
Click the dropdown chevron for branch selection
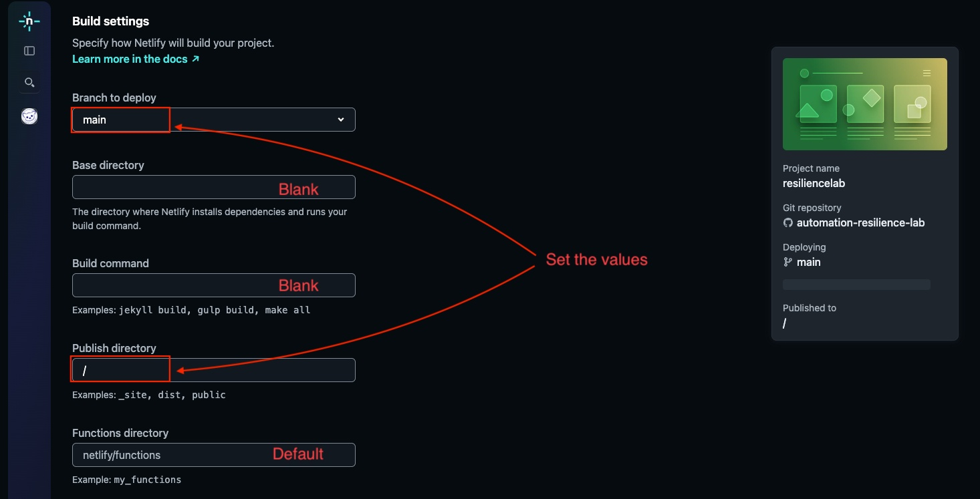coord(341,120)
